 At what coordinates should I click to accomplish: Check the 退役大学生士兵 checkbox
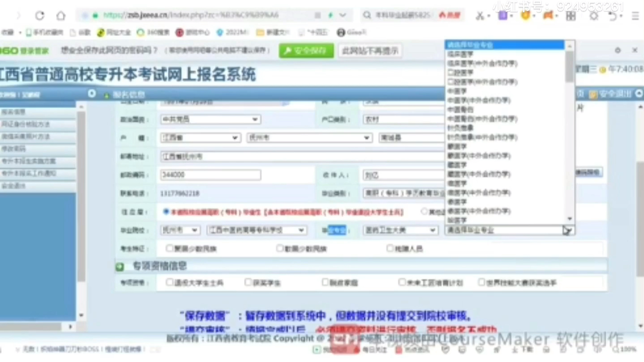click(x=169, y=282)
